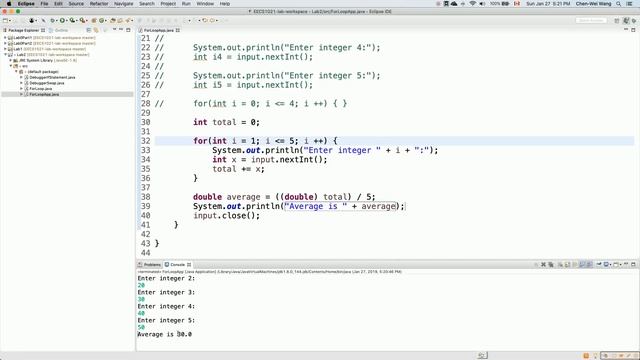Maximize the editor area

click(633, 30)
